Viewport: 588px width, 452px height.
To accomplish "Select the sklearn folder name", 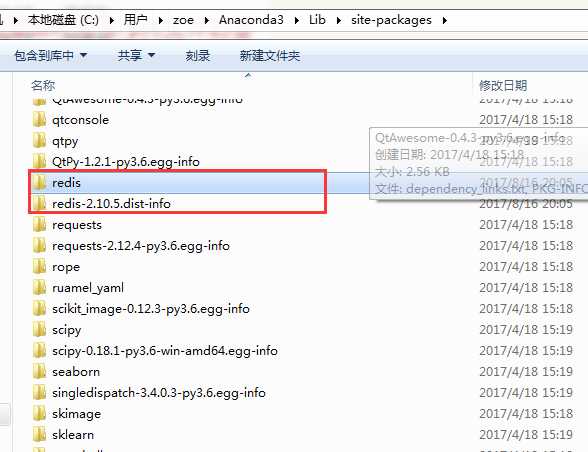I will point(73,435).
